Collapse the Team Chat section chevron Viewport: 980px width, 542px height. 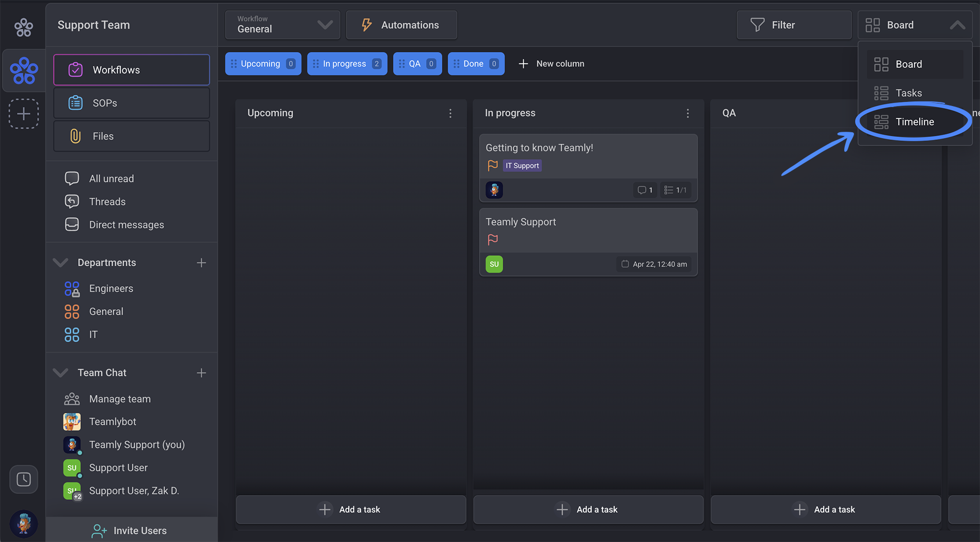pyautogui.click(x=61, y=373)
